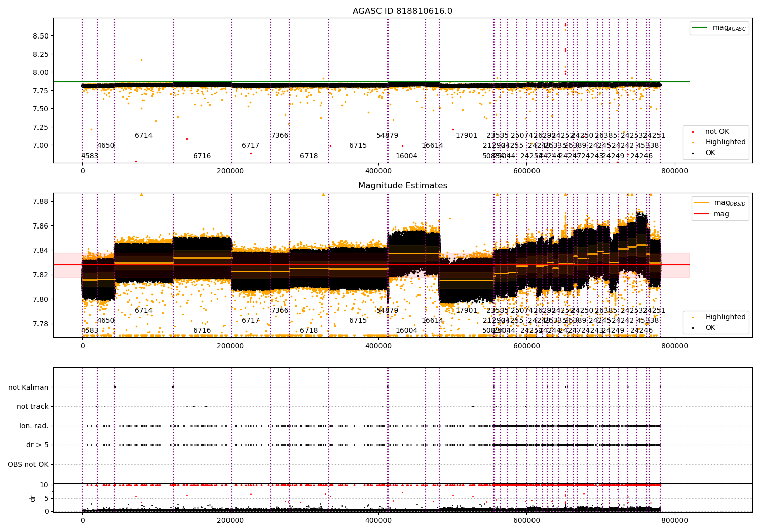Click the rotated 'dr' y-axis label
The image size is (760, 532).
coord(33,498)
